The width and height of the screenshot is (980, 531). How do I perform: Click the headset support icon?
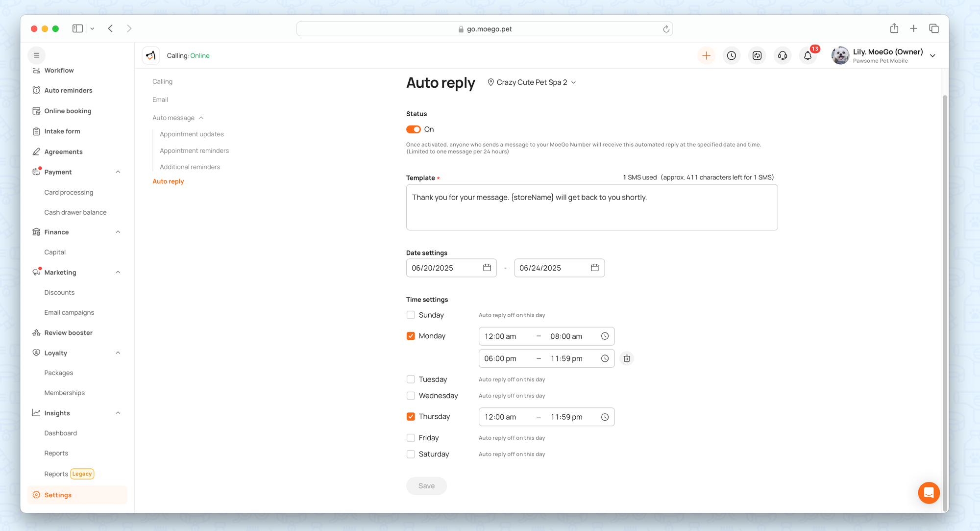point(783,56)
